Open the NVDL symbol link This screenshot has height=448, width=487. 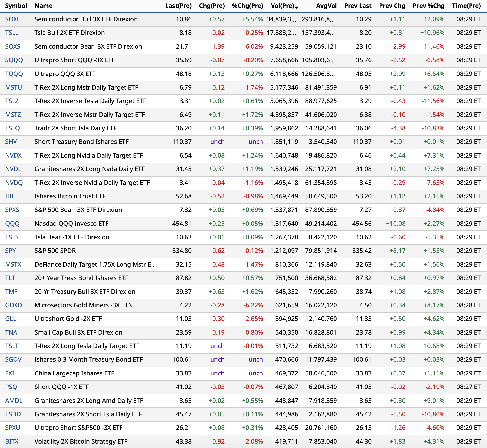[x=13, y=169]
